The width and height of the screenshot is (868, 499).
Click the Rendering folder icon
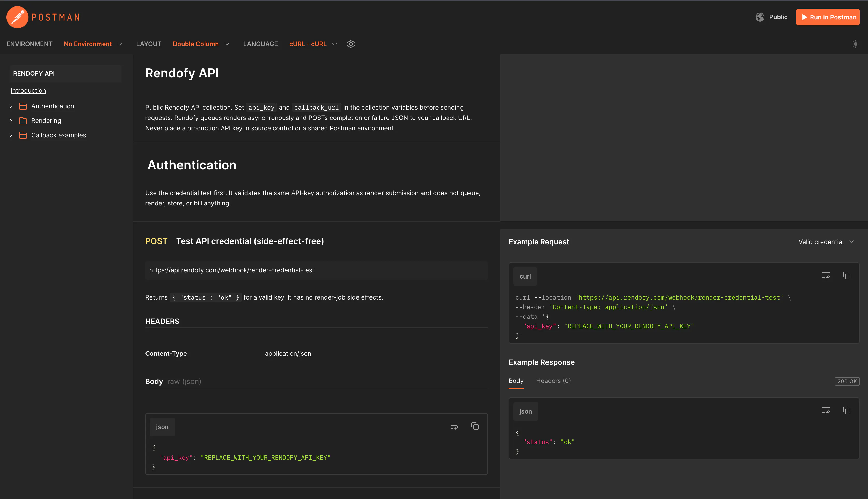pos(23,121)
